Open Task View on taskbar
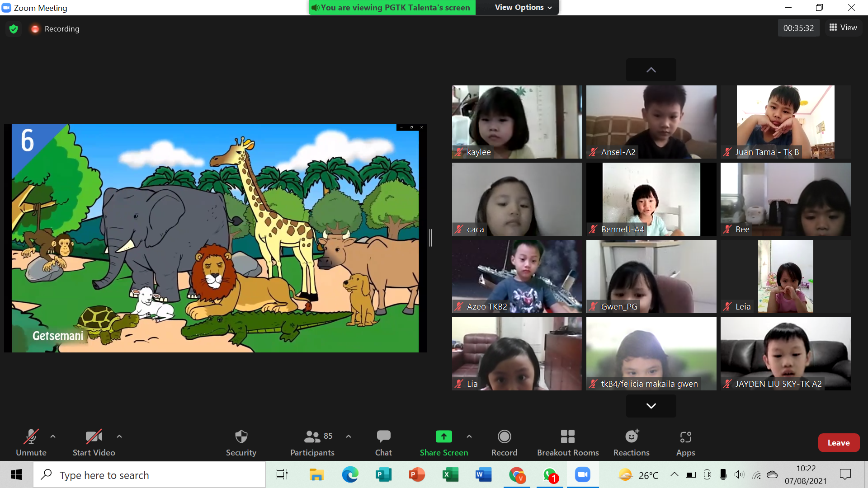This screenshot has width=868, height=488. [282, 475]
